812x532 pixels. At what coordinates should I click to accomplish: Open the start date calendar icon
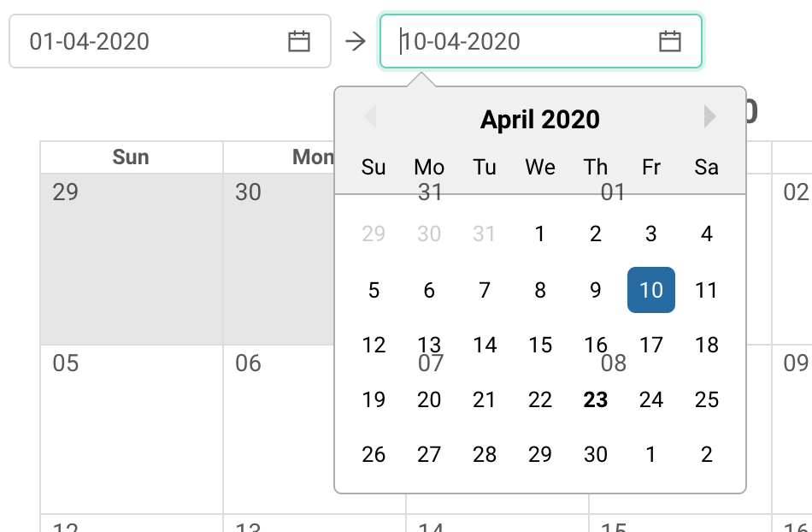click(298, 40)
